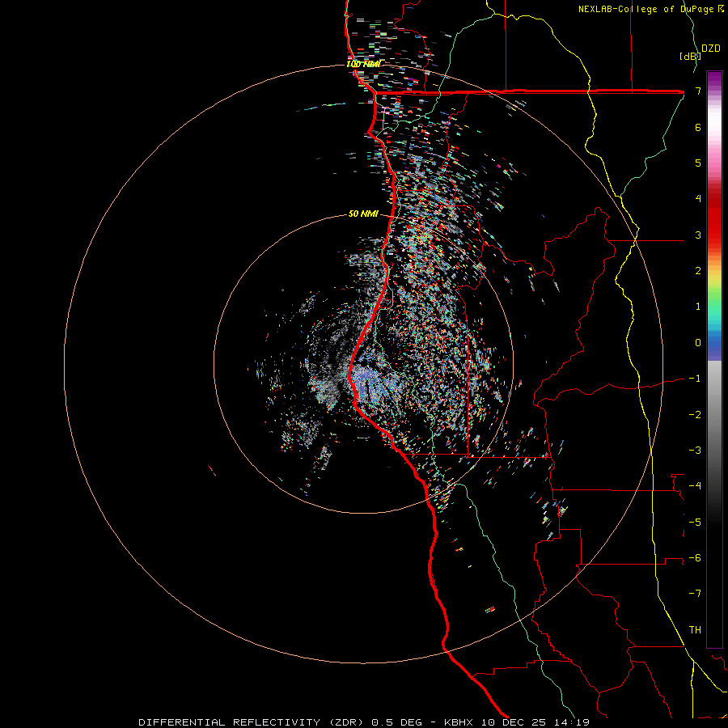Click the -4 value on the color scale

point(695,486)
